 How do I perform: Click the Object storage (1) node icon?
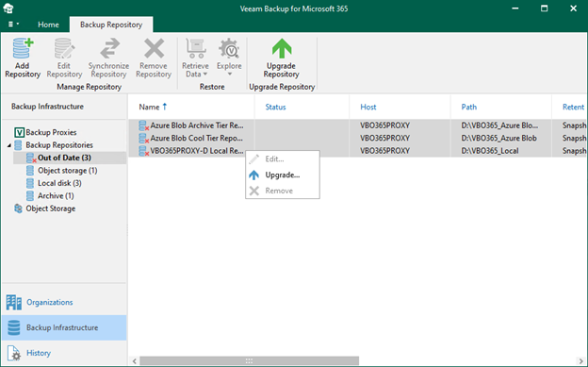30,171
